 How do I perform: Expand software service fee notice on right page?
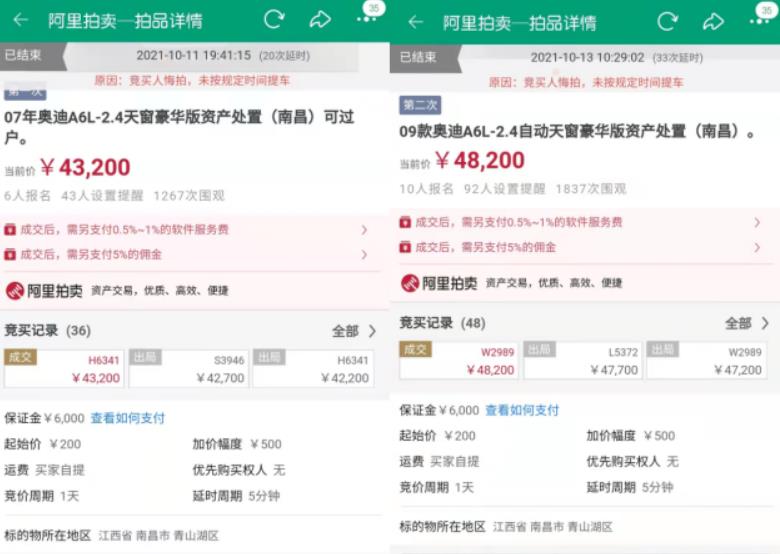pos(757,222)
